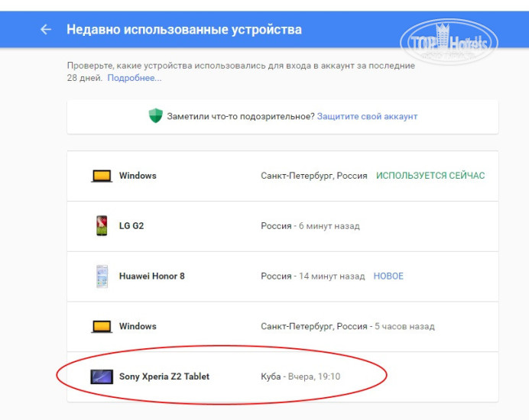Click 'Куба - Вчера, 19:10' location text
Image resolution: width=529 pixels, height=420 pixels.
pyautogui.click(x=300, y=376)
